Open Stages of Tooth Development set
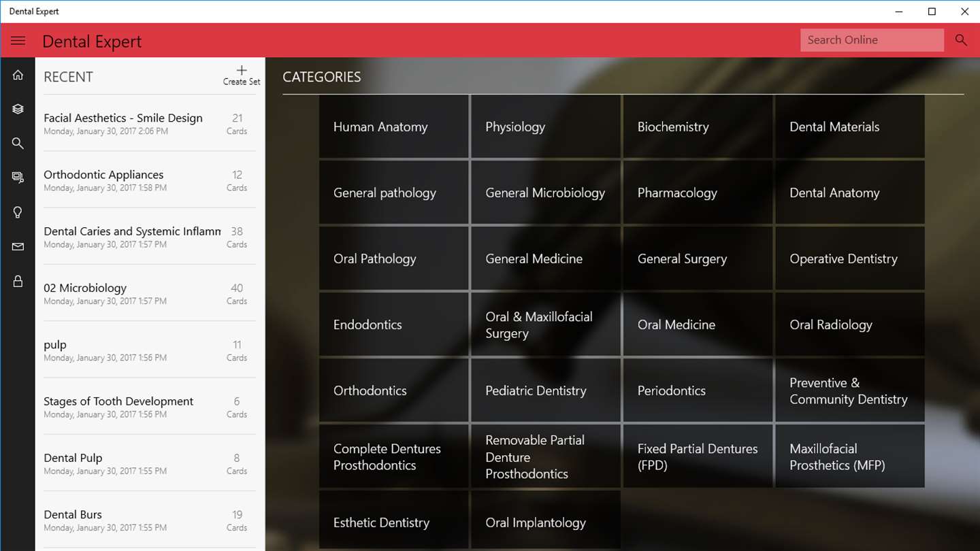Image resolution: width=980 pixels, height=551 pixels. (x=150, y=406)
